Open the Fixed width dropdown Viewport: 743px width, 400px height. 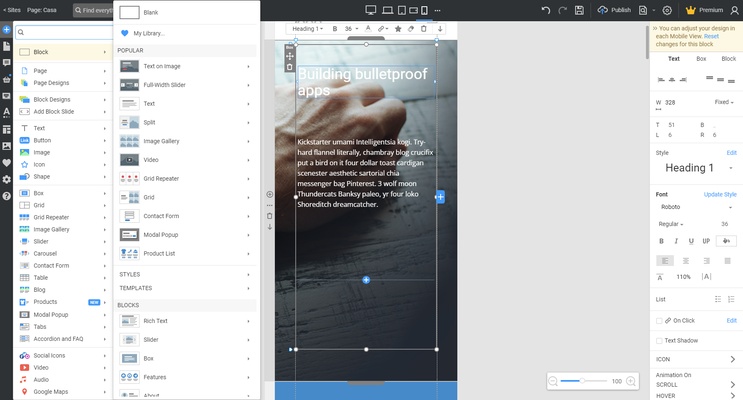724,102
